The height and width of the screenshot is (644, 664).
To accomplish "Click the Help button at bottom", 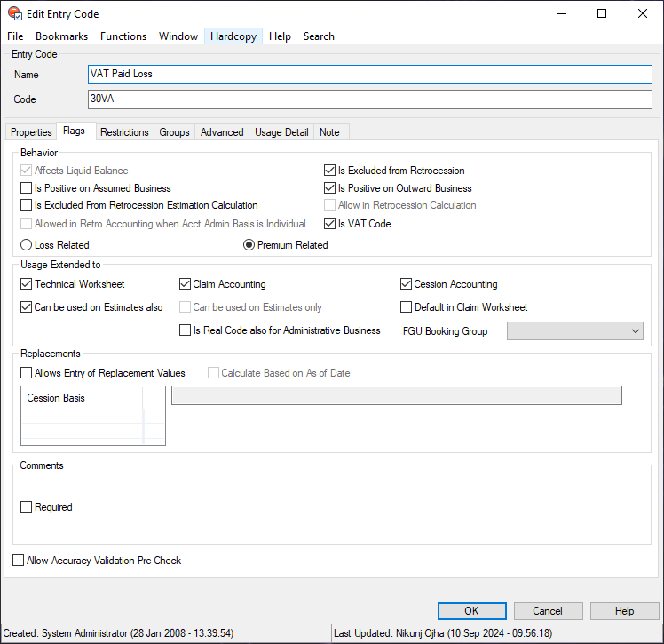I will click(x=624, y=611).
